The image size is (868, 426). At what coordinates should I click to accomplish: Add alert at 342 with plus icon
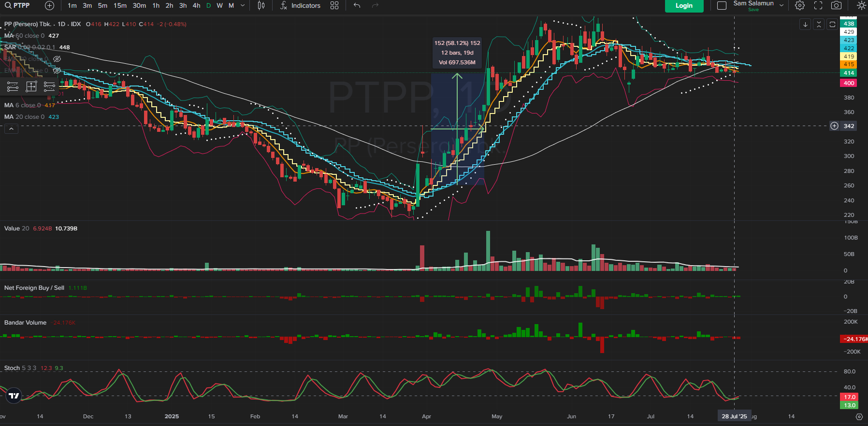(x=835, y=126)
